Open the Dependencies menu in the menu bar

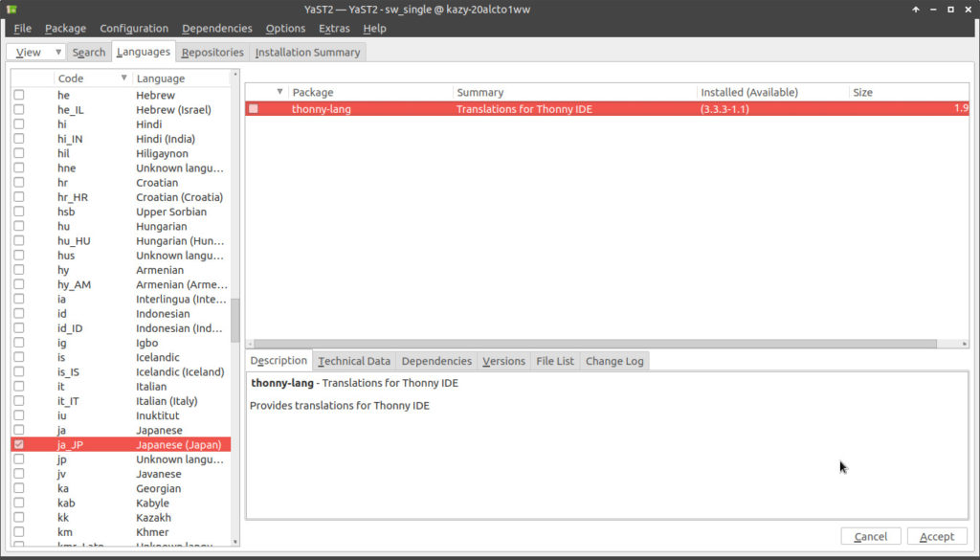point(217,29)
